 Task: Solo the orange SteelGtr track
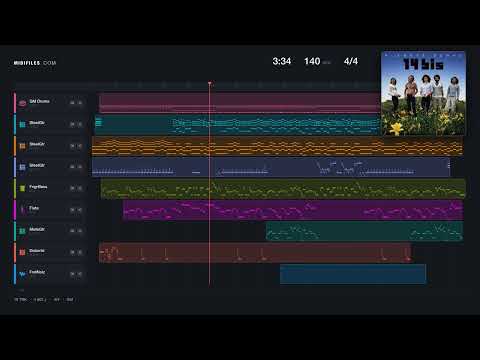pos(80,146)
